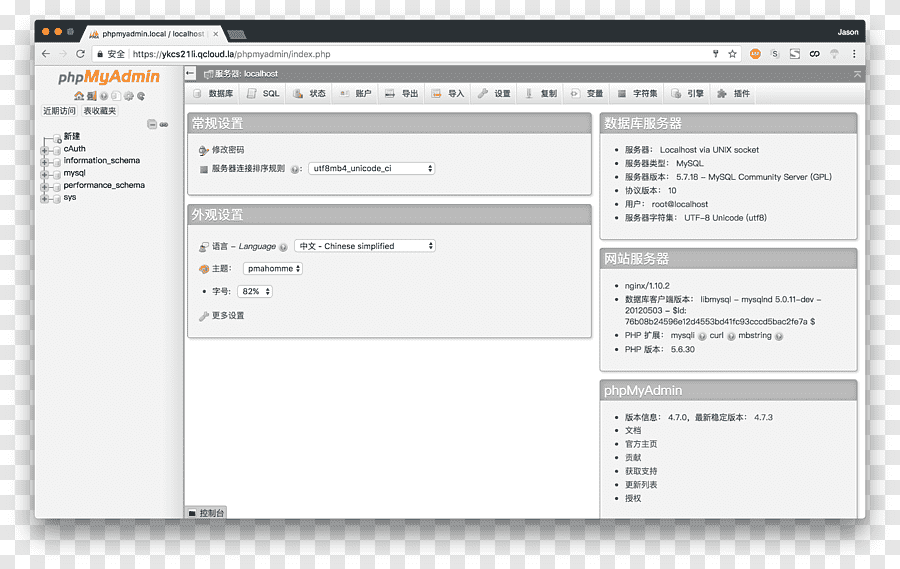Image resolution: width=900 pixels, height=569 pixels.
Task: Collapse the top server panel arrow icon
Action: [x=857, y=74]
